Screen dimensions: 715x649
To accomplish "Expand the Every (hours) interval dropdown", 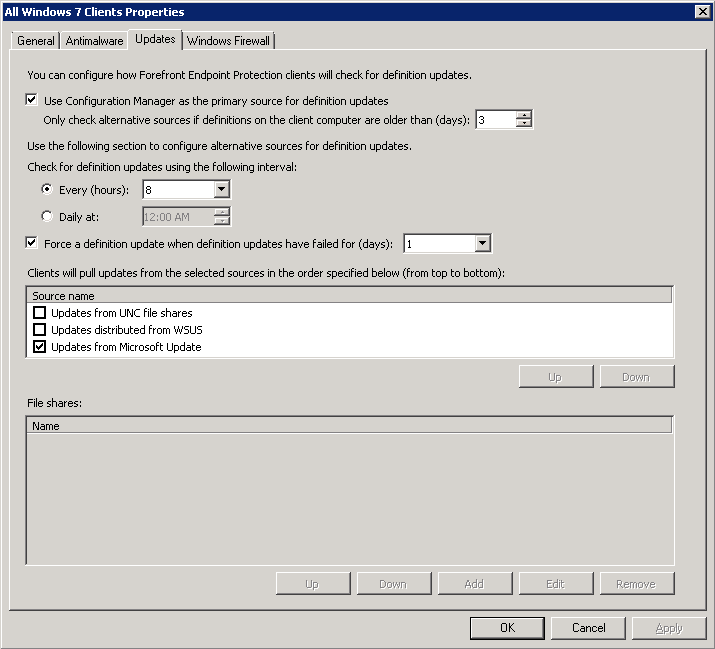I will (x=221, y=189).
